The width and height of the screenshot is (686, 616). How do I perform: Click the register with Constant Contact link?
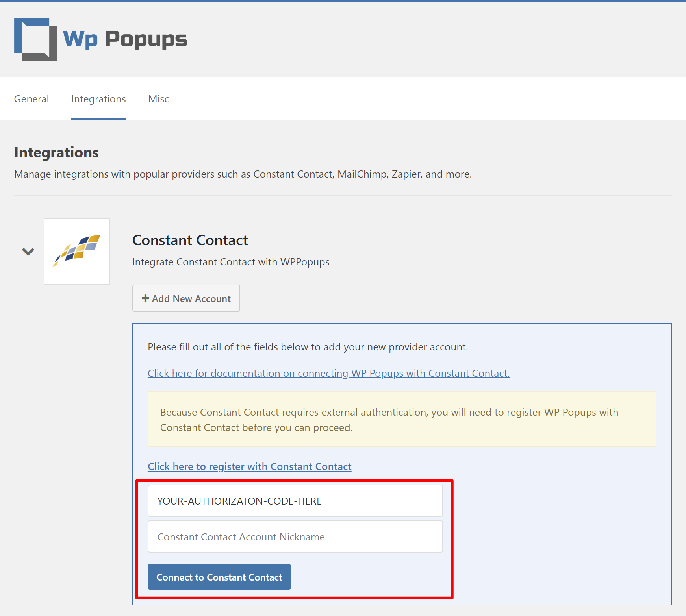point(249,466)
